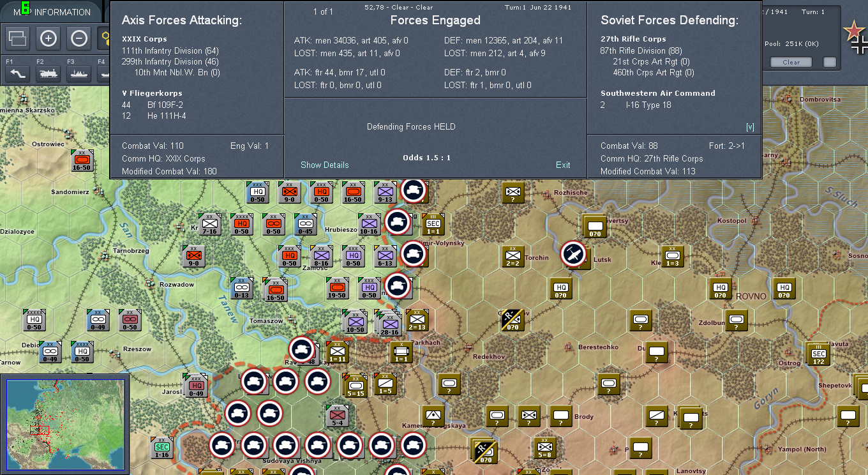Select the German unit counter 10-50
868x475 pixels.
(355, 322)
